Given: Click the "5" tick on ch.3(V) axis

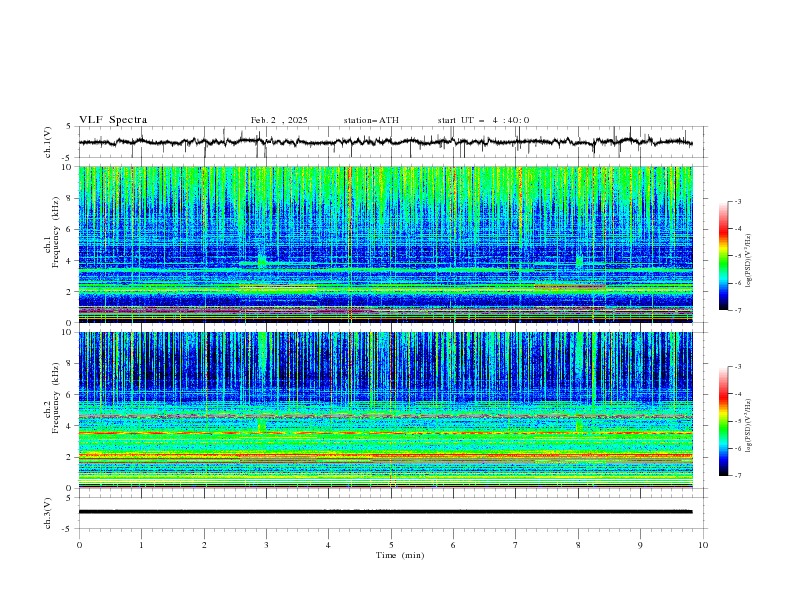Looking at the screenshot, I should [x=69, y=497].
